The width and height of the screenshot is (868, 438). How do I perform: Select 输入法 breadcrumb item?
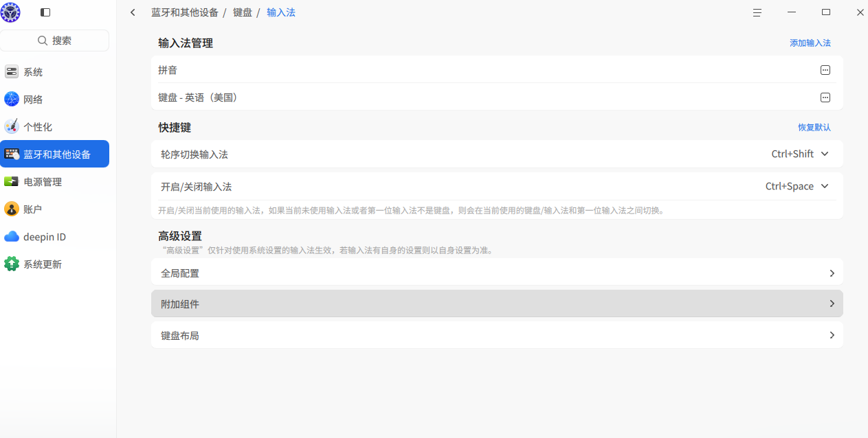point(281,12)
